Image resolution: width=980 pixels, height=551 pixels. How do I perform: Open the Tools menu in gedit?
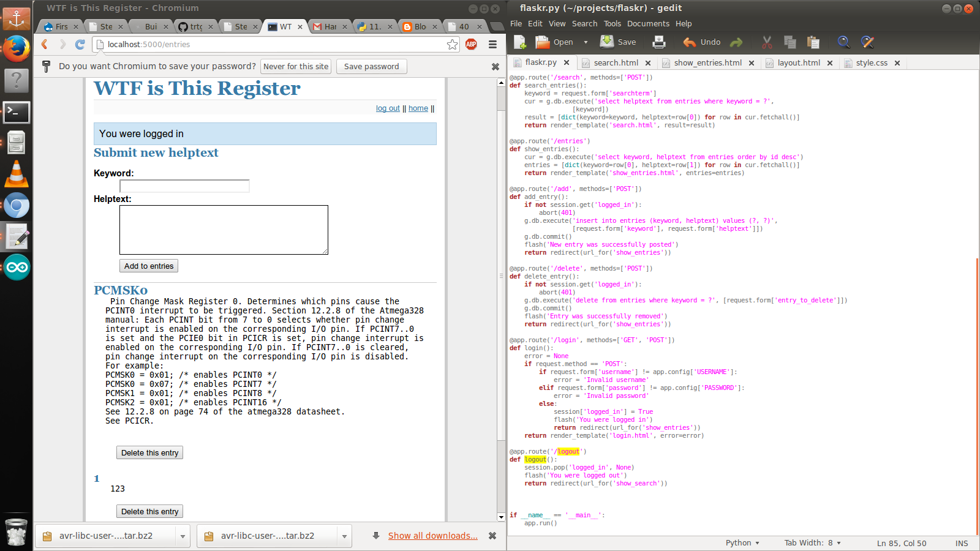point(612,24)
